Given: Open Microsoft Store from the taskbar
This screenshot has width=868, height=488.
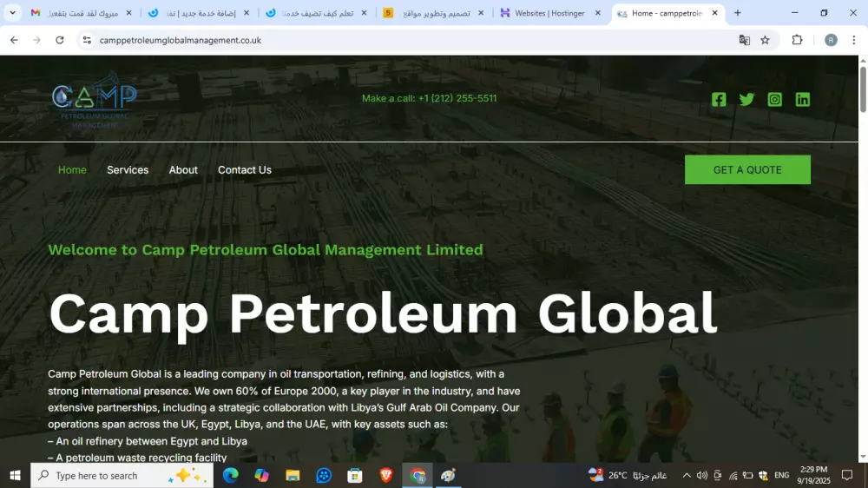Looking at the screenshot, I should pyautogui.click(x=354, y=475).
